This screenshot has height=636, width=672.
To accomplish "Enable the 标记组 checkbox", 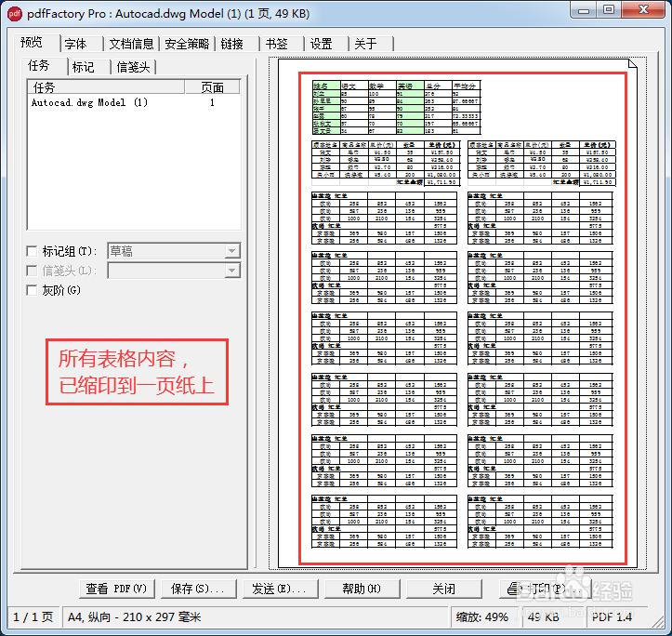I will tap(32, 251).
